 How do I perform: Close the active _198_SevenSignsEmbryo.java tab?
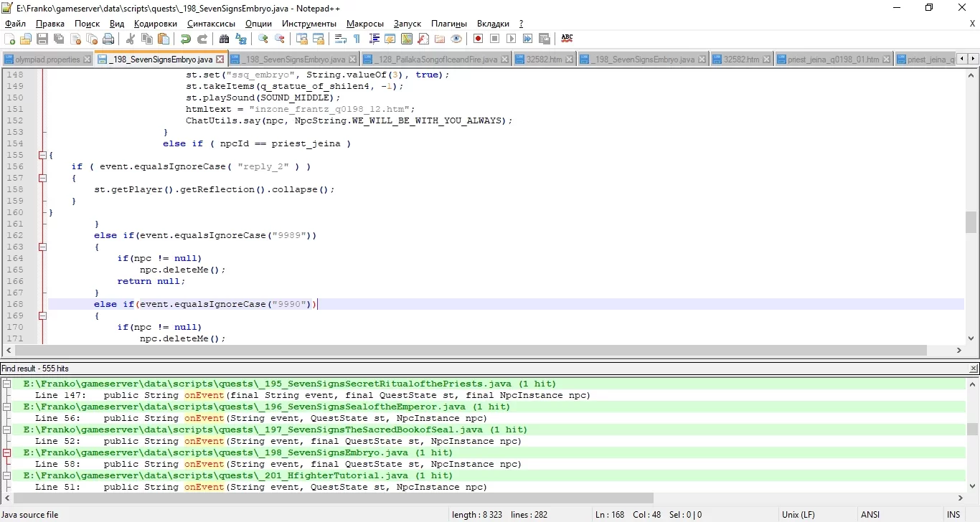coord(220,60)
